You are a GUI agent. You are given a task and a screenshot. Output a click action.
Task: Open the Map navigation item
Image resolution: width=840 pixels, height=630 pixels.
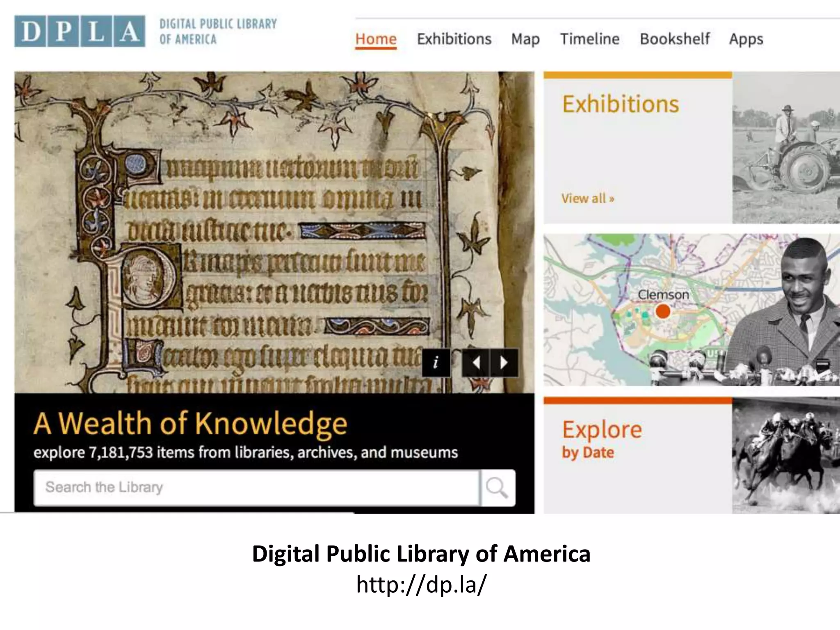[x=525, y=39]
